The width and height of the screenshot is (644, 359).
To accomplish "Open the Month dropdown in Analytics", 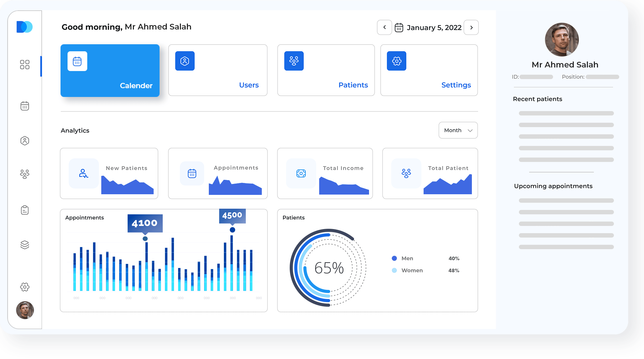I will pos(458,130).
